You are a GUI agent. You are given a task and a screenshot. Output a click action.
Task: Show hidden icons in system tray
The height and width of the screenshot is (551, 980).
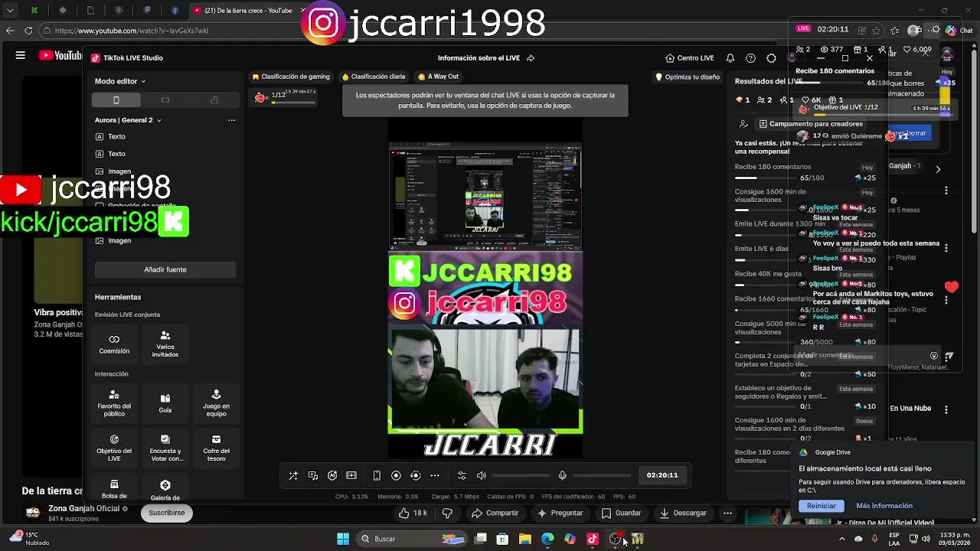point(841,539)
